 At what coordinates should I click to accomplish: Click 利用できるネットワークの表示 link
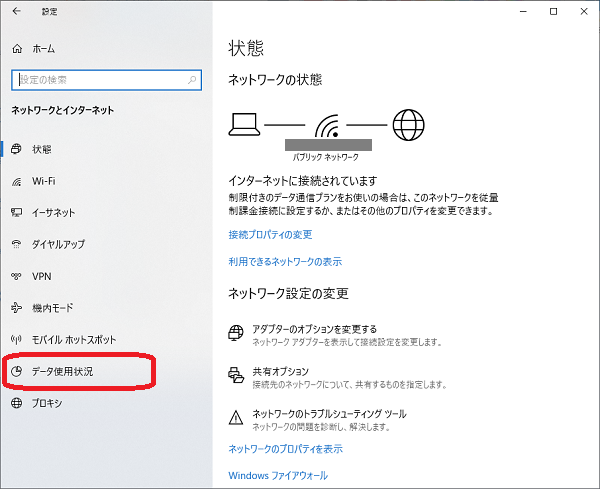click(x=285, y=262)
